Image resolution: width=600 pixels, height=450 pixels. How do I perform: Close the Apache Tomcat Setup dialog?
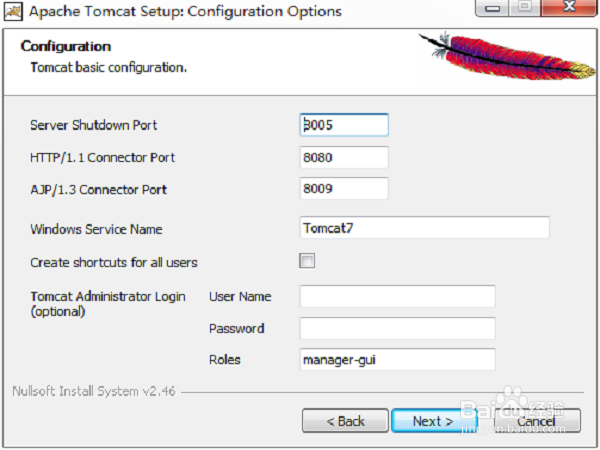tap(566, 11)
